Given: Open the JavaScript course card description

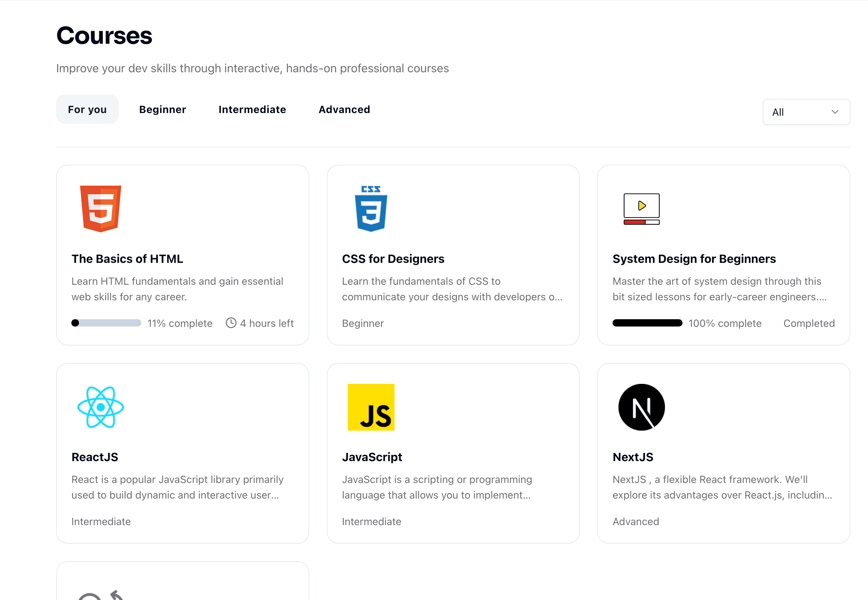Looking at the screenshot, I should (436, 487).
